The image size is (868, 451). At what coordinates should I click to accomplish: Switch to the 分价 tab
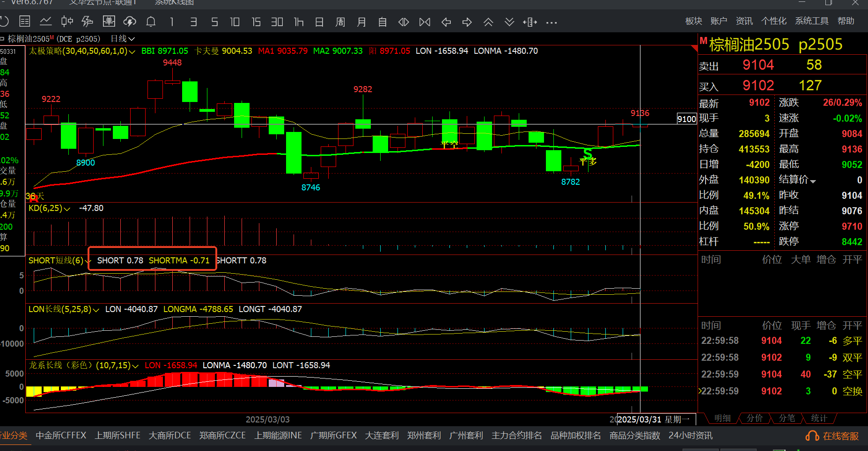click(754, 418)
